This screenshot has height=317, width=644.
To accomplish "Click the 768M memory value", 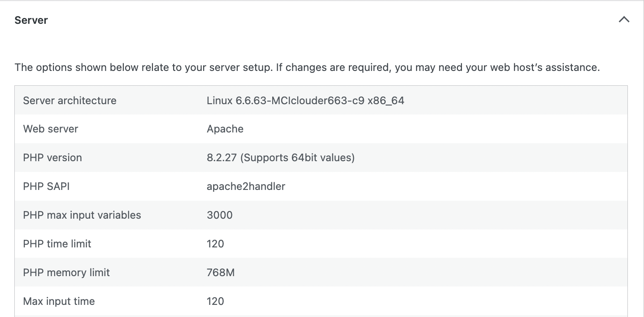I will click(221, 273).
